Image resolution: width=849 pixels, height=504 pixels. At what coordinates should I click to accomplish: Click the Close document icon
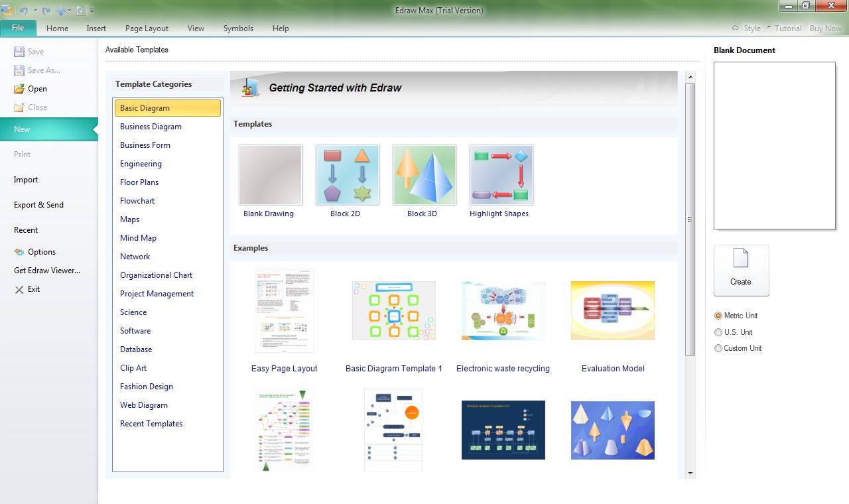[x=19, y=107]
